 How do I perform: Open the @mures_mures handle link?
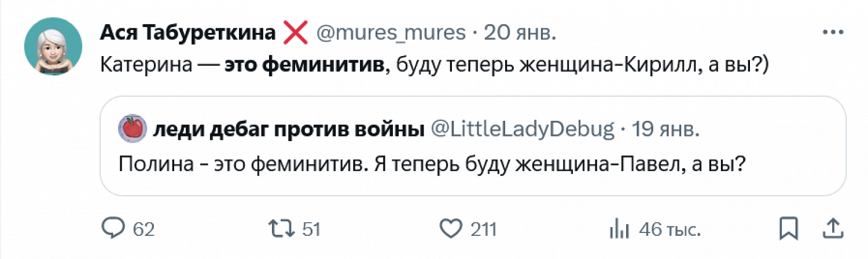click(x=390, y=34)
